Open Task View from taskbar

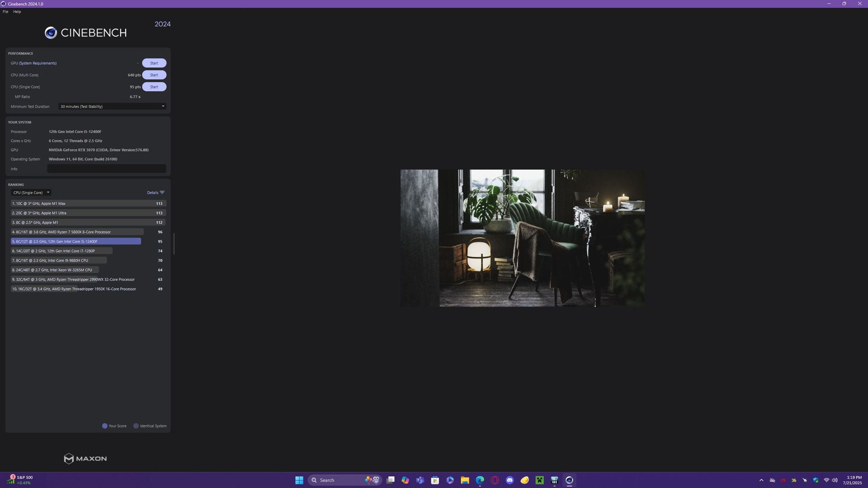click(x=391, y=480)
